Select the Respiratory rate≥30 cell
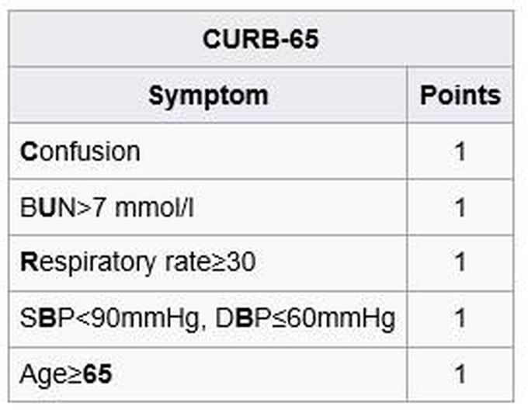 (137, 262)
